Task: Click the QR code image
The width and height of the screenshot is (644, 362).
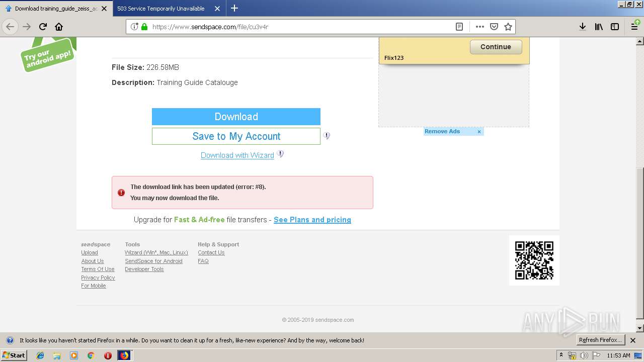Action: pos(534,260)
